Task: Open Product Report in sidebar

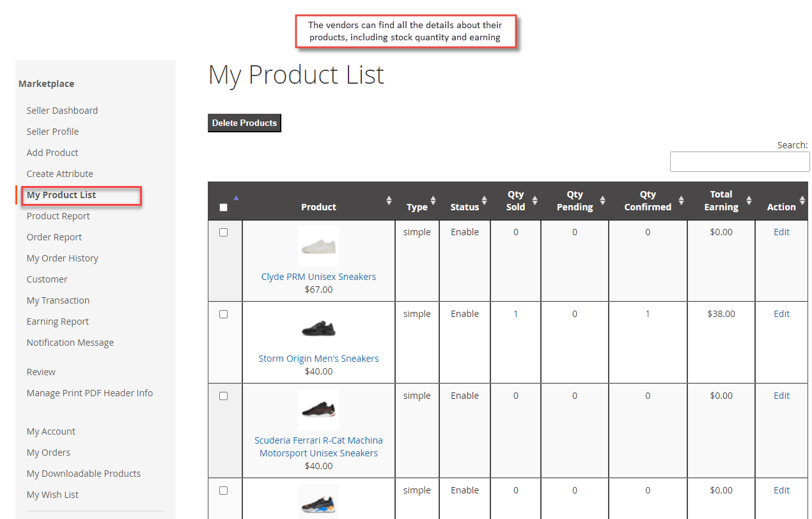Action: click(58, 216)
